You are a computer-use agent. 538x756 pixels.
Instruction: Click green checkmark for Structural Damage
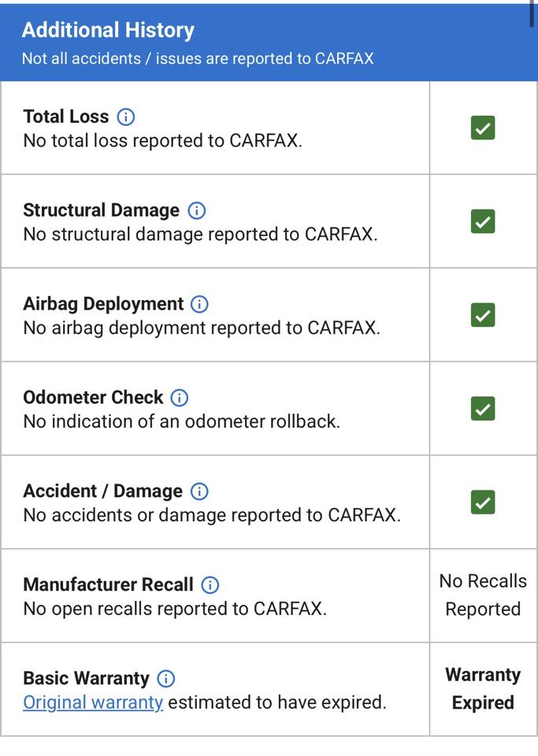(483, 221)
